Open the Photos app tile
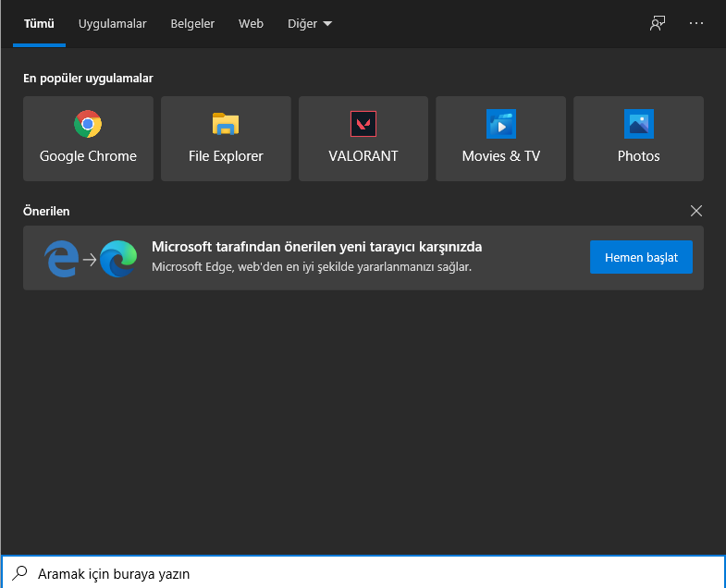 [638, 139]
